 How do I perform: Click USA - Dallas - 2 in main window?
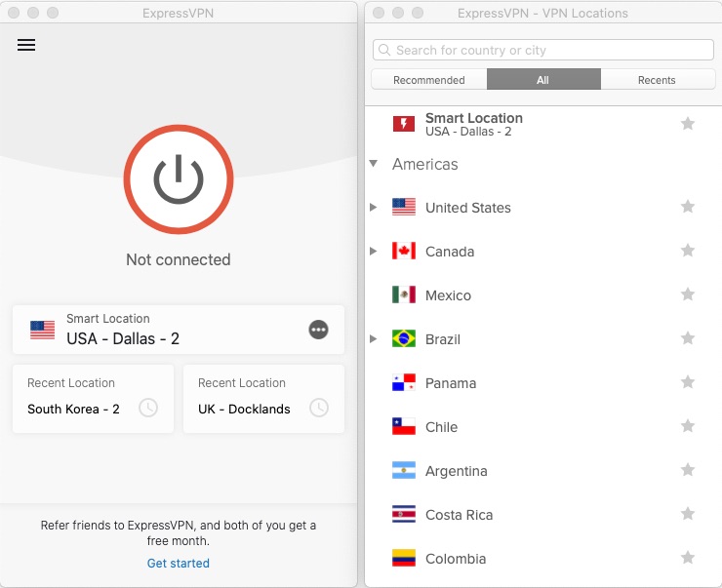click(x=123, y=338)
